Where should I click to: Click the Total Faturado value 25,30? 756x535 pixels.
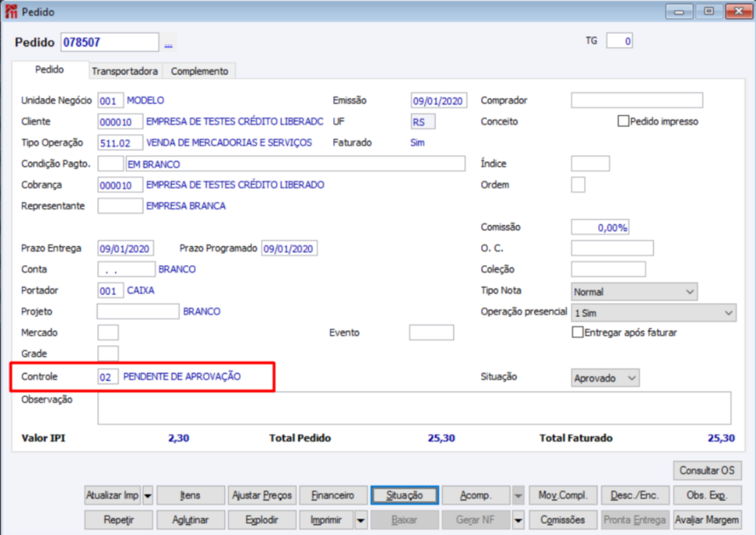pyautogui.click(x=721, y=438)
